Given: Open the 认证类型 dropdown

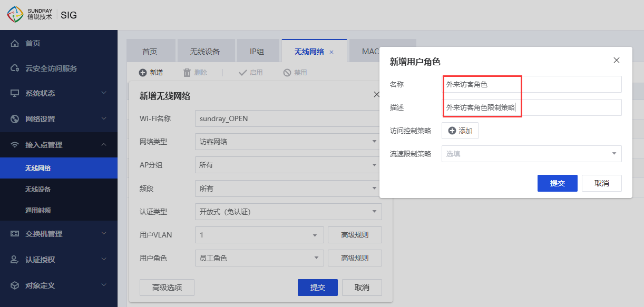Looking at the screenshot, I should point(288,212).
